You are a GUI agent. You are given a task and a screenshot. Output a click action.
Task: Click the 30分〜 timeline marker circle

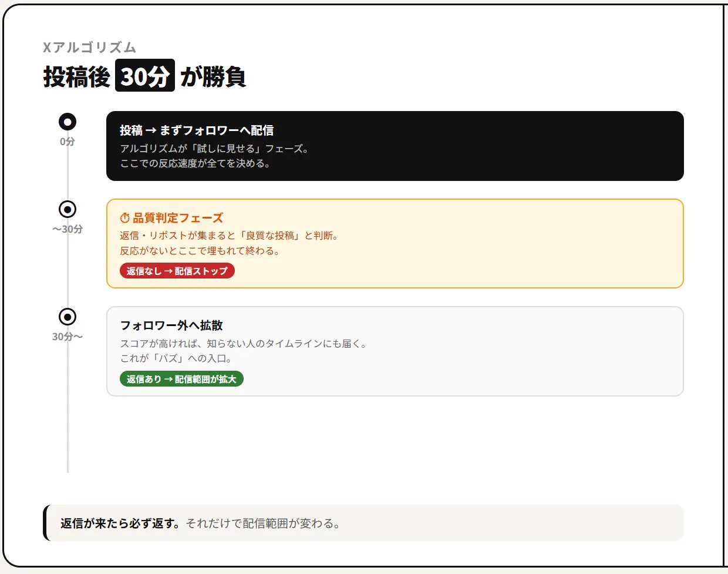tap(68, 317)
